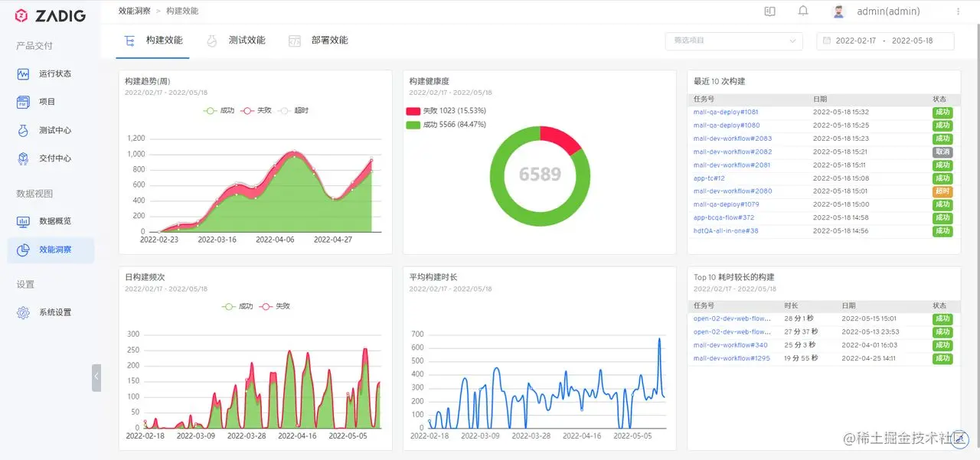Click Top 10 耗时较长的构建 title
This screenshot has height=460, width=980.
735,276
